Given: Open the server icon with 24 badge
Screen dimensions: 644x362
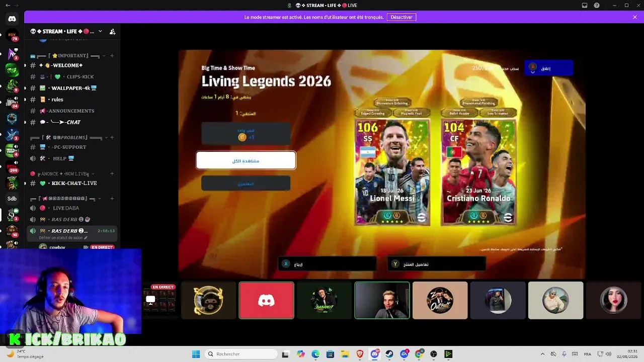Looking at the screenshot, I should (x=12, y=102).
